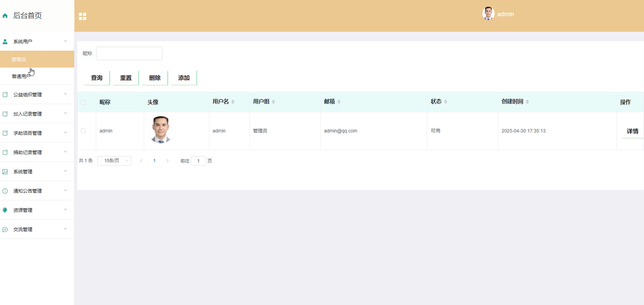
Task: Click the admin avatar in top bar
Action: (x=488, y=14)
